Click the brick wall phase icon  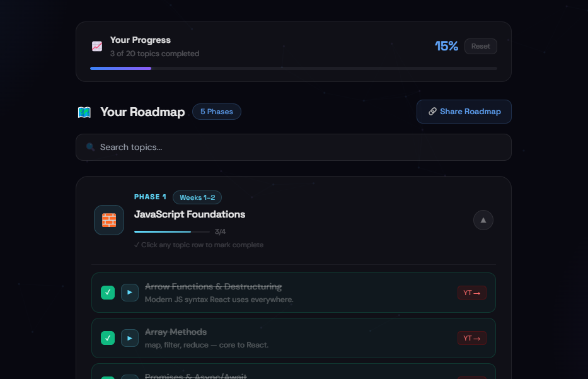[109, 220]
